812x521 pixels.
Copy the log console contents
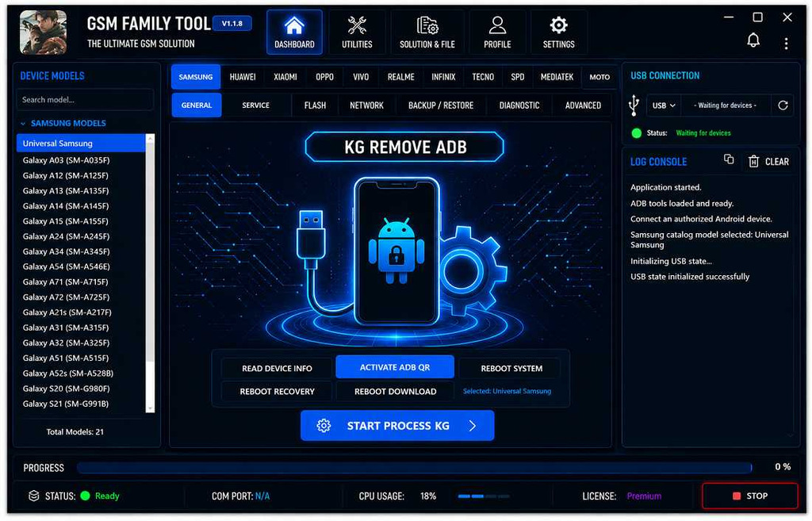tap(729, 159)
